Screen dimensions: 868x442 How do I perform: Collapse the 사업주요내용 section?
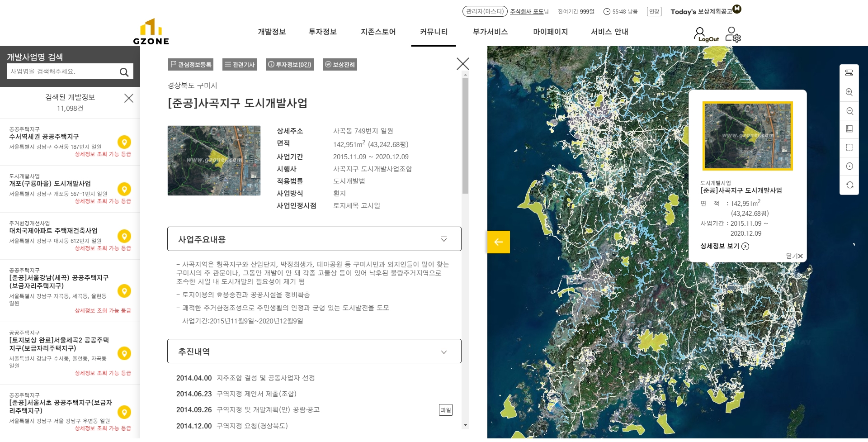tap(444, 239)
